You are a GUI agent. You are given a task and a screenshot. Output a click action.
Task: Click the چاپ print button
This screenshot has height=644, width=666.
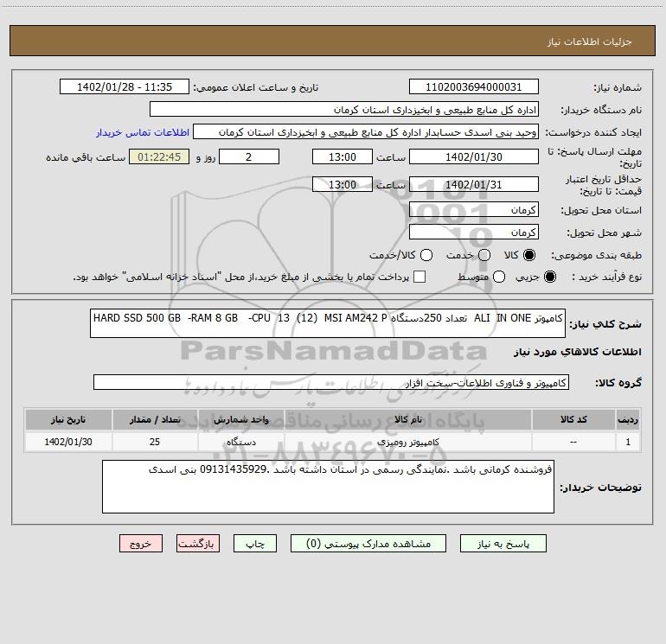click(255, 544)
